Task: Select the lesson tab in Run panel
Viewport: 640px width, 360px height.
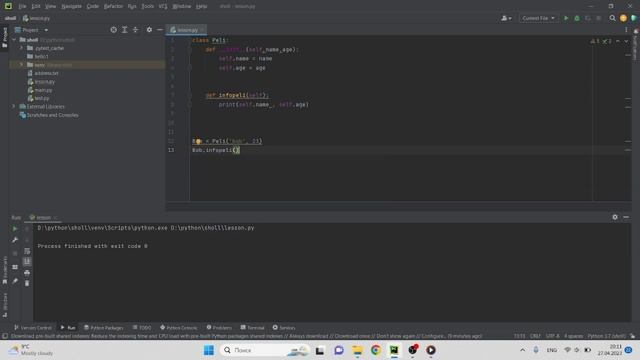Action: [43, 218]
